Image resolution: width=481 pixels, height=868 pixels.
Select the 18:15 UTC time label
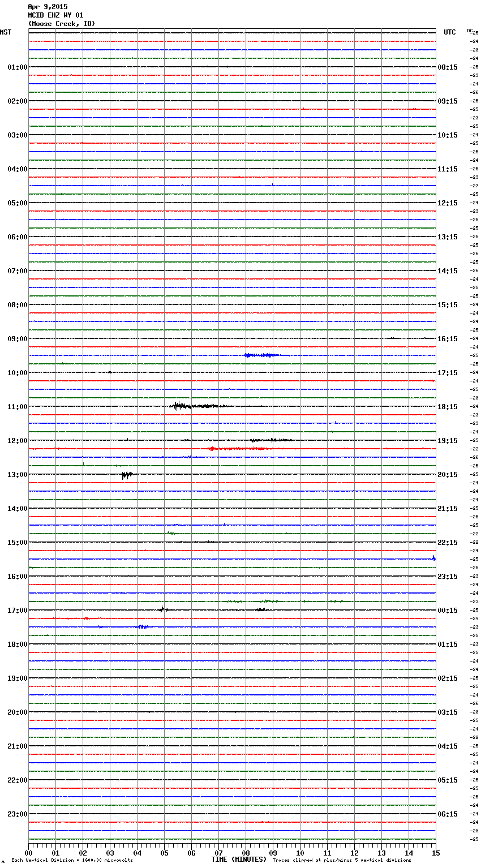(x=448, y=407)
